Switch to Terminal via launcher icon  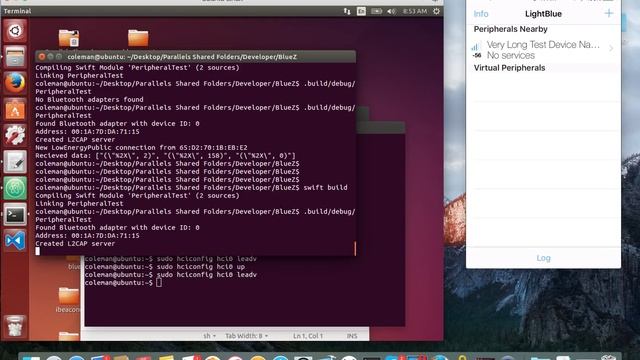pyautogui.click(x=15, y=214)
